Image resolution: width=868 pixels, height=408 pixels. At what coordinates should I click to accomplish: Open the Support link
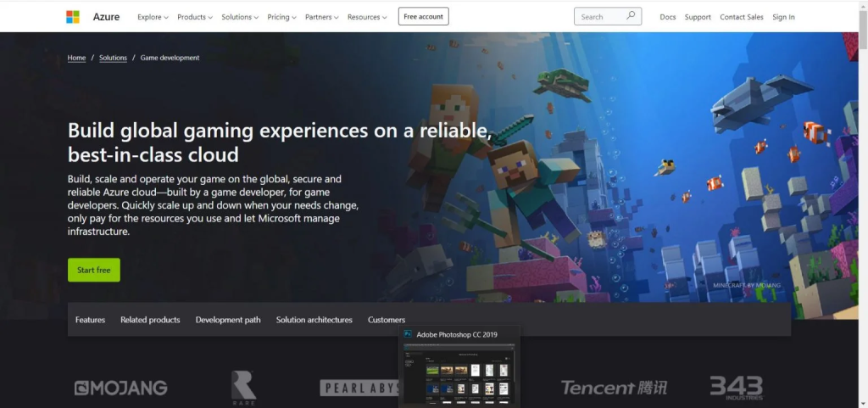coord(698,17)
